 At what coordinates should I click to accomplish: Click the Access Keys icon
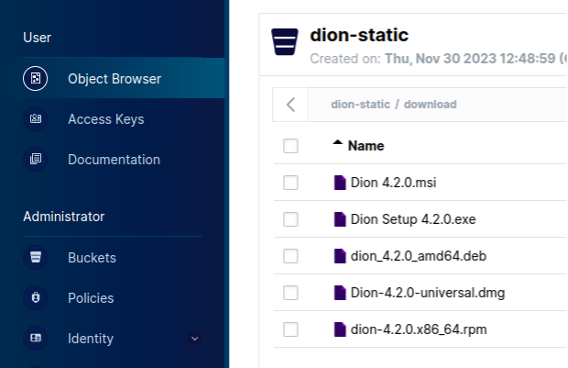coord(35,119)
